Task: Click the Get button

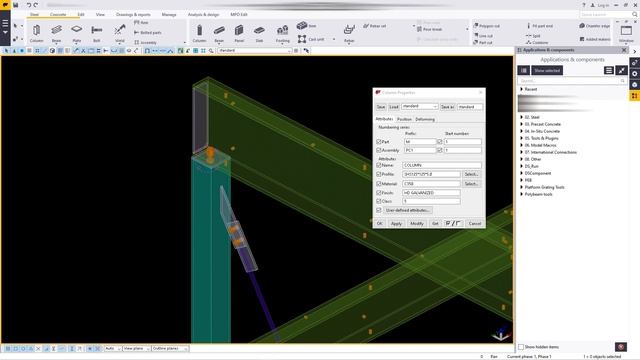Action: click(x=435, y=224)
